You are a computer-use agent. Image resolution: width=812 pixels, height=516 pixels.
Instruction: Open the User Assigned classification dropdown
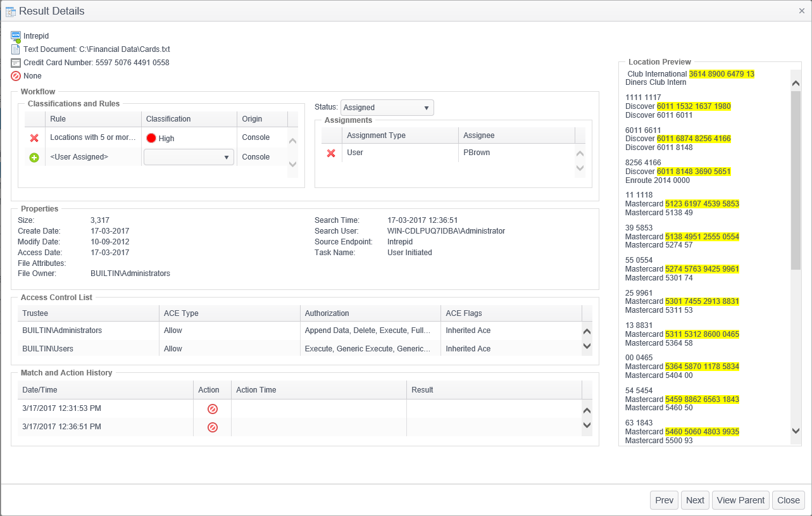coord(189,157)
